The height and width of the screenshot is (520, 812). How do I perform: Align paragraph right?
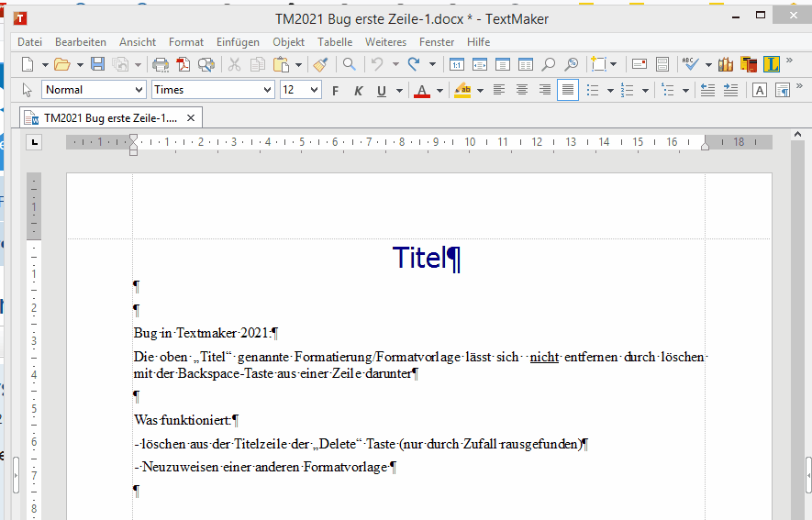tap(545, 90)
